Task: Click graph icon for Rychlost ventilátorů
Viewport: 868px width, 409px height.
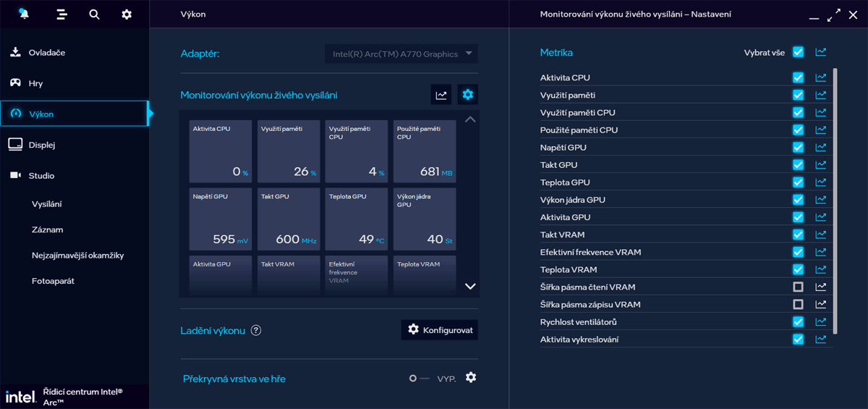Action: (821, 321)
